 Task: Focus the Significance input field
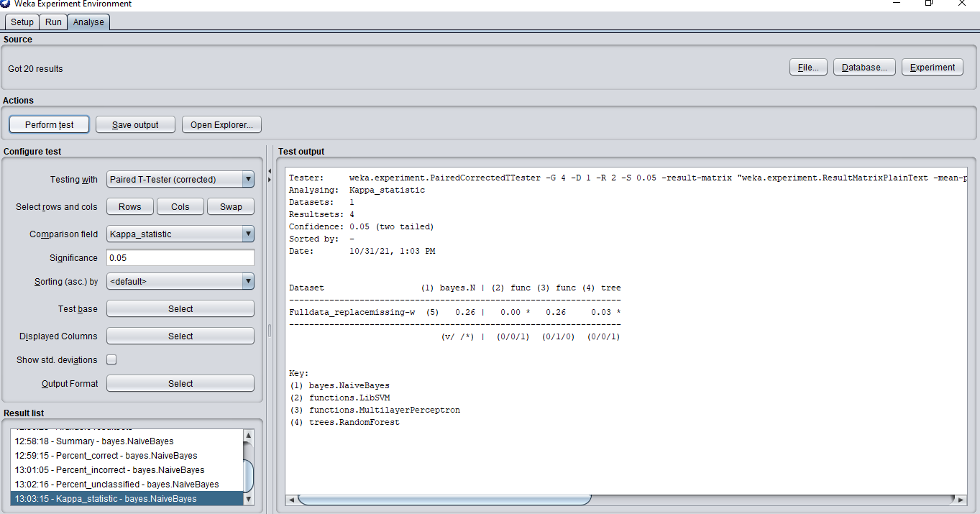pos(180,257)
